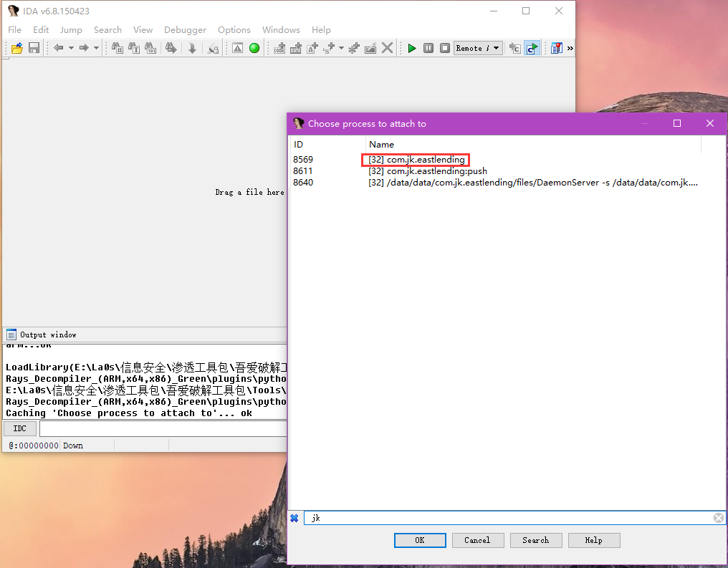The image size is (728, 568).
Task: Click the Search button in dialog
Action: click(x=536, y=540)
